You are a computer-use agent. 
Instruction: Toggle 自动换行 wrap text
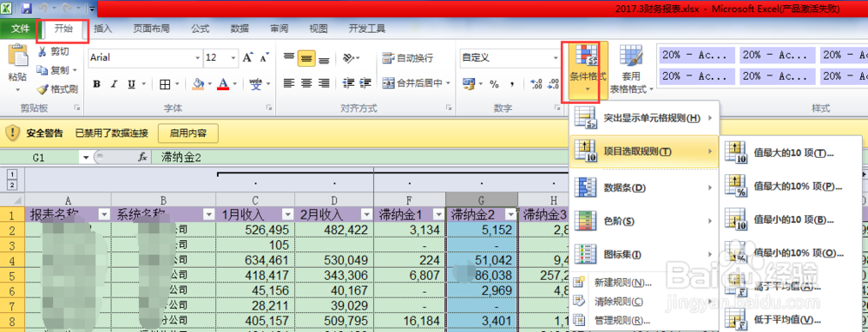(409, 58)
